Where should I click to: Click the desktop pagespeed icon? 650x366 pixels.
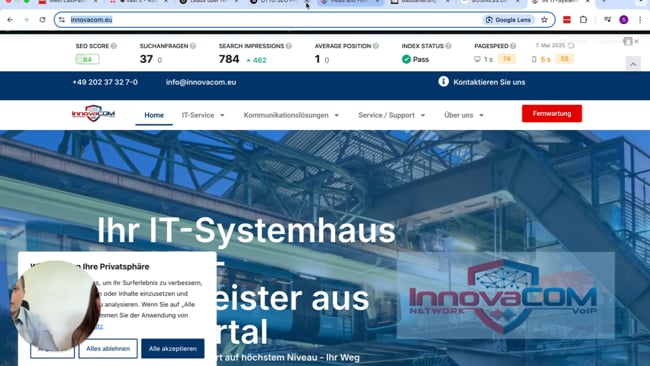click(x=477, y=59)
